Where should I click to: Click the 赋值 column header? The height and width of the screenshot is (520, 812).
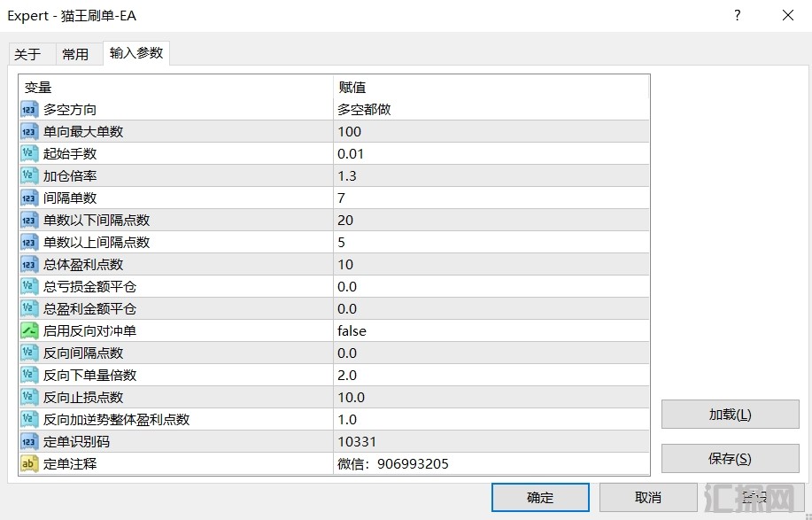(x=352, y=88)
